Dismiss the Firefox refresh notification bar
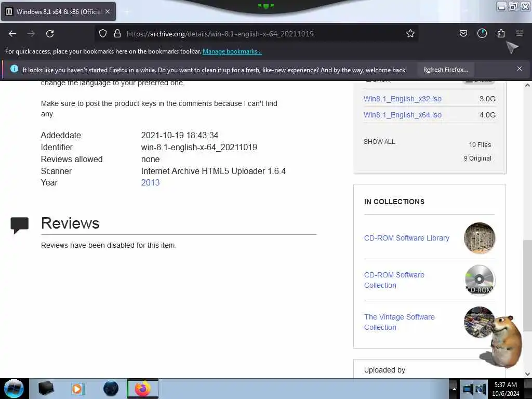 pos(519,69)
